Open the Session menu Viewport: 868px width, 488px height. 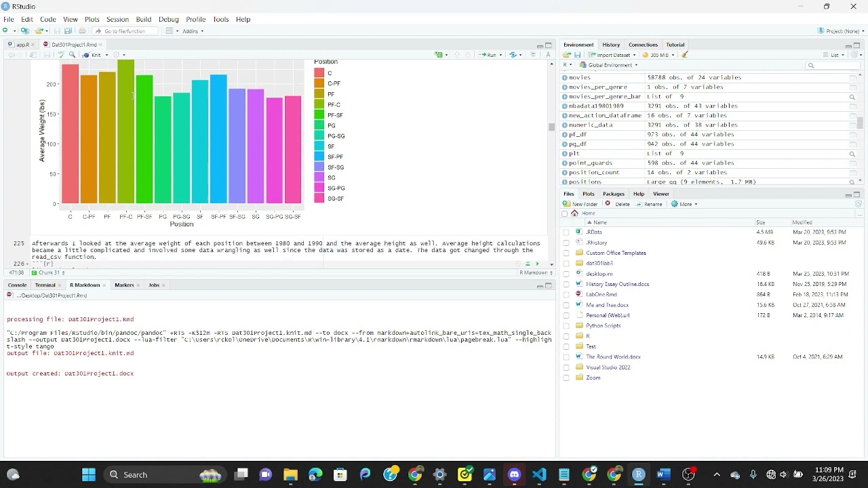(x=117, y=20)
